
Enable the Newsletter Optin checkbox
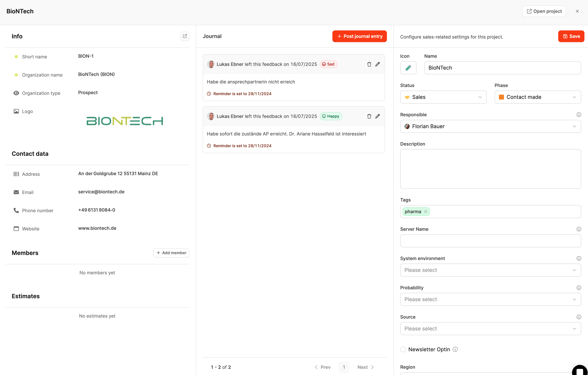click(403, 349)
